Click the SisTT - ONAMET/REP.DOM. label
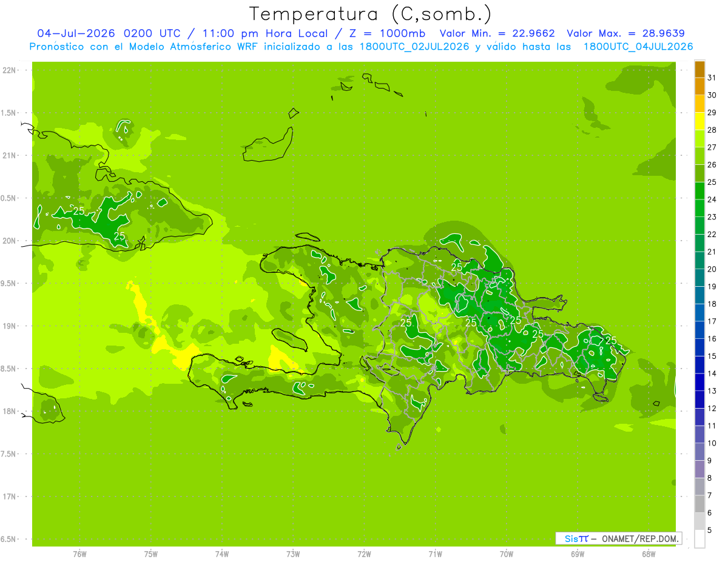This screenshot has height=562, width=728. (619, 538)
